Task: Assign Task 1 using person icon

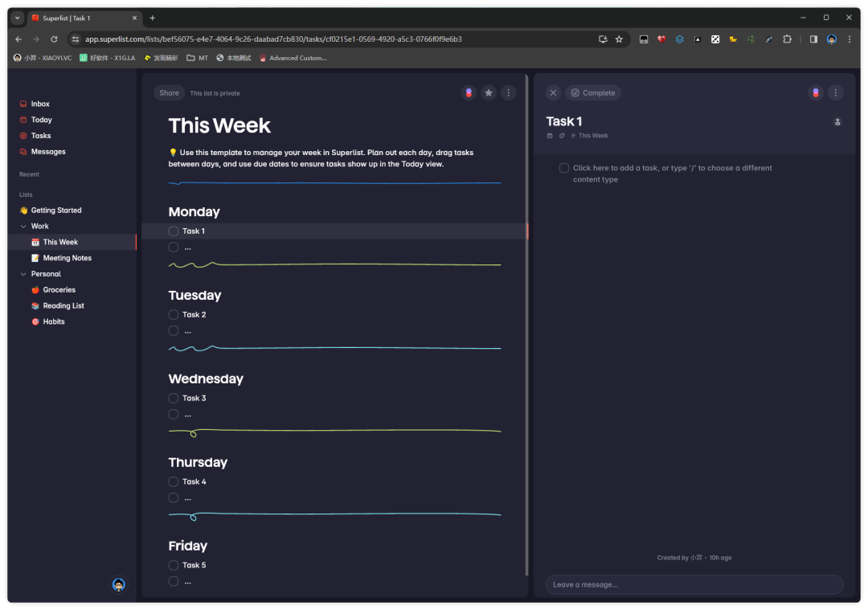Action: (837, 122)
